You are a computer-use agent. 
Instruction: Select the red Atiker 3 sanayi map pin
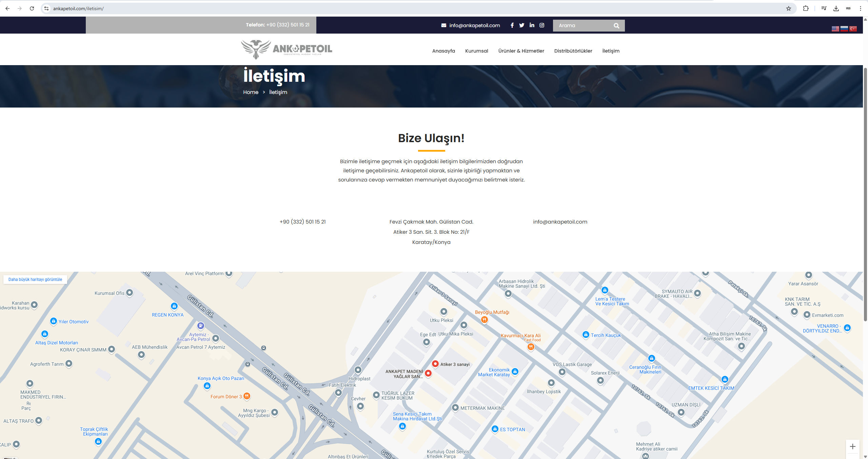[x=435, y=364]
